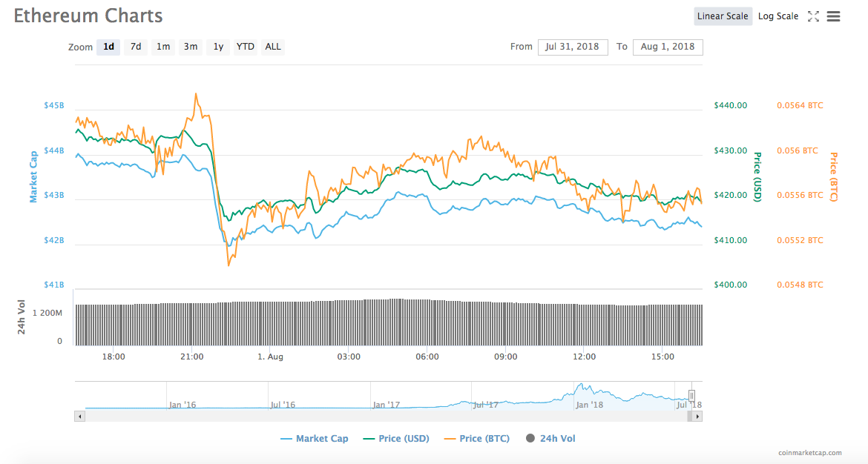Viewport: 868px width, 464px height.
Task: Set zoom to 3m
Action: (191, 47)
